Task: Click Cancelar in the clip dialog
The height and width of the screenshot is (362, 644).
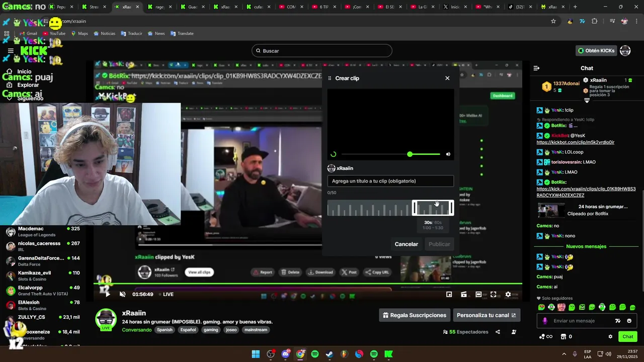Action: [406, 244]
